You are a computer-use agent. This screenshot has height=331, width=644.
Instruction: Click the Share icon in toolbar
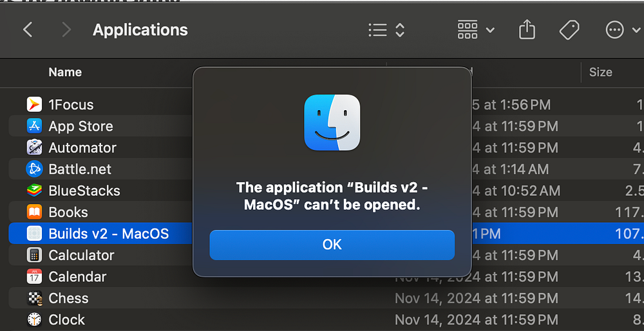tap(527, 30)
